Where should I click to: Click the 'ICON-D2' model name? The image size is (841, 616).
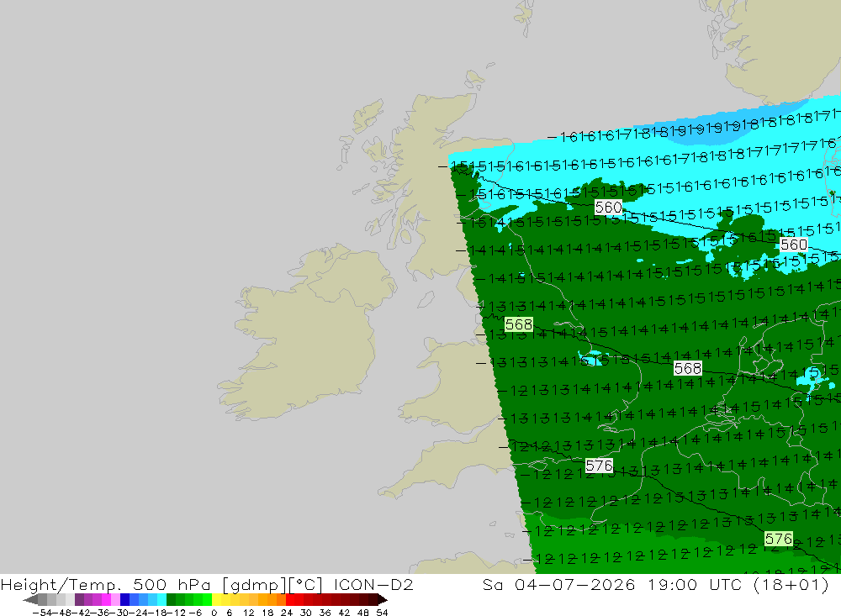coord(373,584)
